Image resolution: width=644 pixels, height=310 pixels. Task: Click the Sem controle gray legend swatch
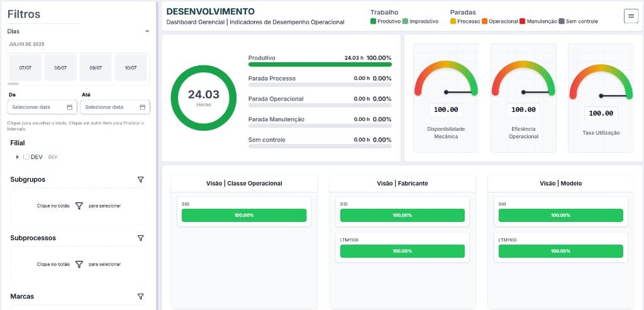tap(562, 21)
